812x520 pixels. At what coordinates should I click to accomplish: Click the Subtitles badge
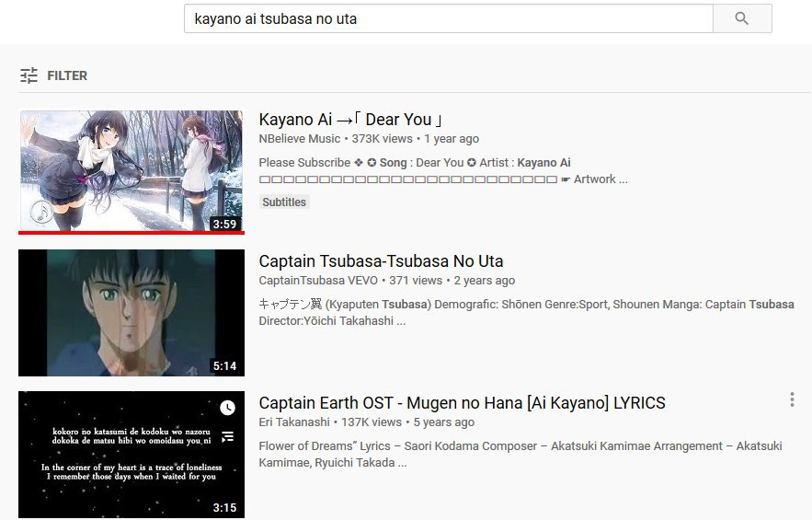tap(284, 202)
